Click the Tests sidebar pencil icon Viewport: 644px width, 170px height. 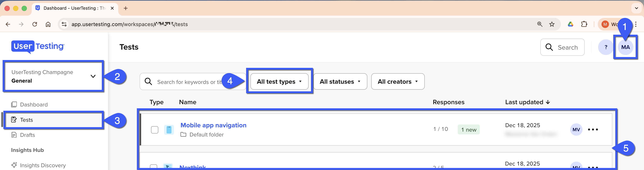point(14,120)
